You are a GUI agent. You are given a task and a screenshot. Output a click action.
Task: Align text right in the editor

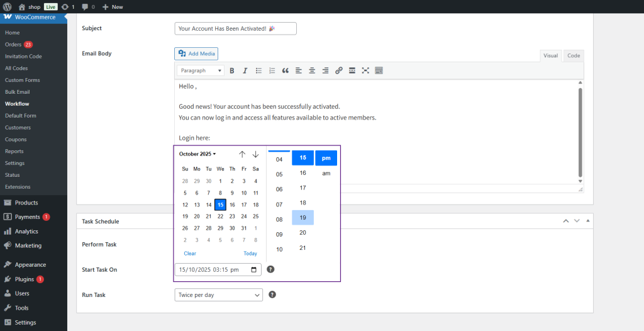click(x=325, y=70)
